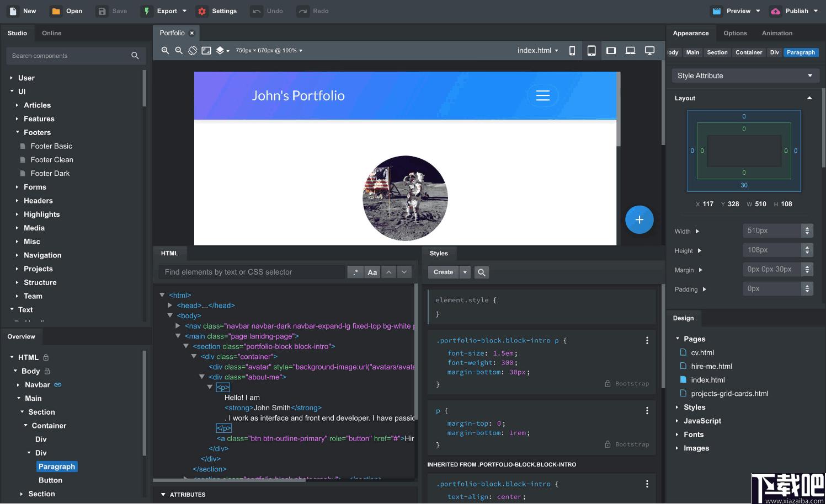Click the blue plus add button
The width and height of the screenshot is (826, 504).
point(640,219)
